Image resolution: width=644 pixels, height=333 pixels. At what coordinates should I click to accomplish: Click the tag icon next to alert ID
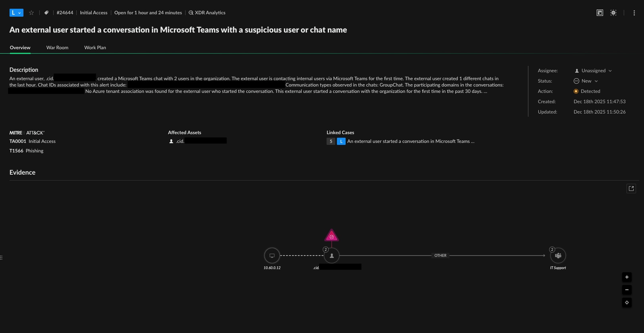[x=46, y=13]
